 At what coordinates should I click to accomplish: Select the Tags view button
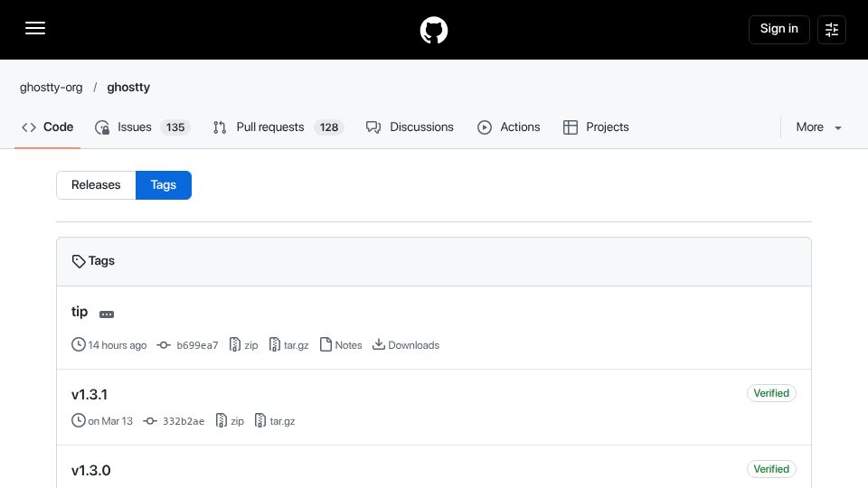164,184
